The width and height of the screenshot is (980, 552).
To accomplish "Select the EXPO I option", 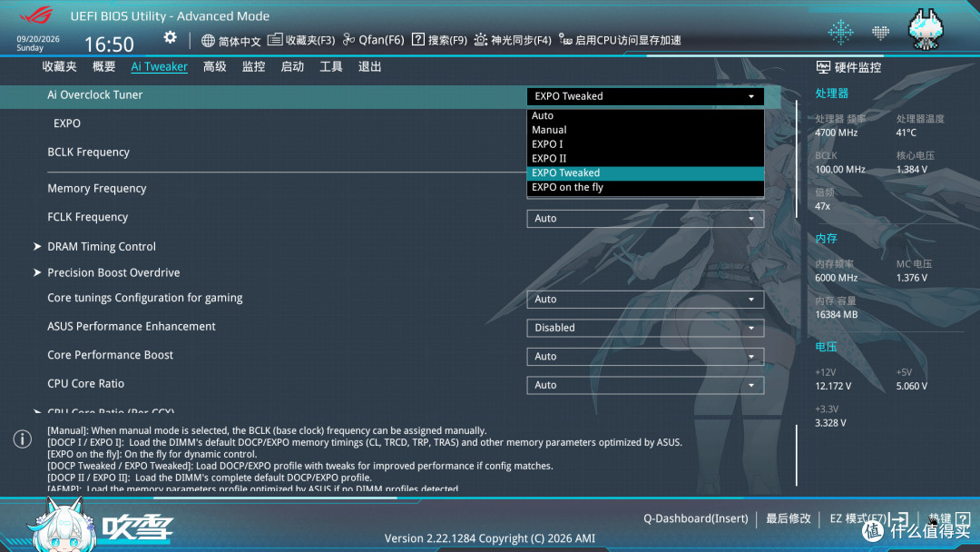I will pyautogui.click(x=645, y=144).
